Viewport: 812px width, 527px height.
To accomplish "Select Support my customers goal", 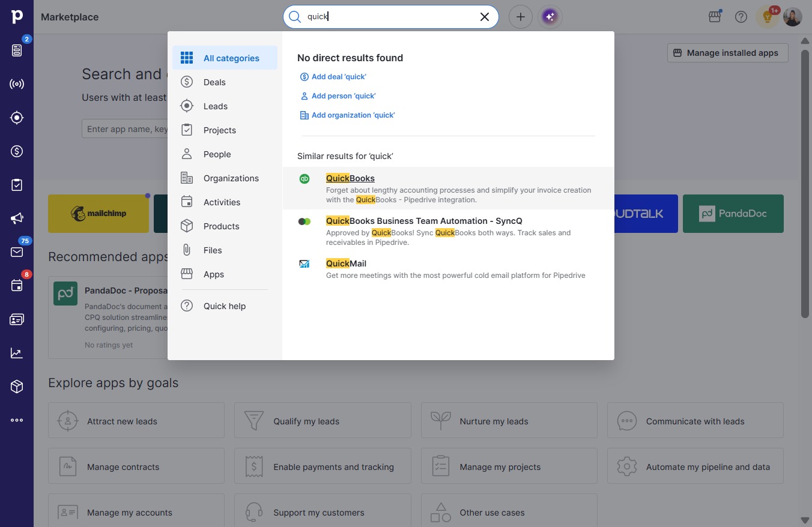I will (323, 511).
